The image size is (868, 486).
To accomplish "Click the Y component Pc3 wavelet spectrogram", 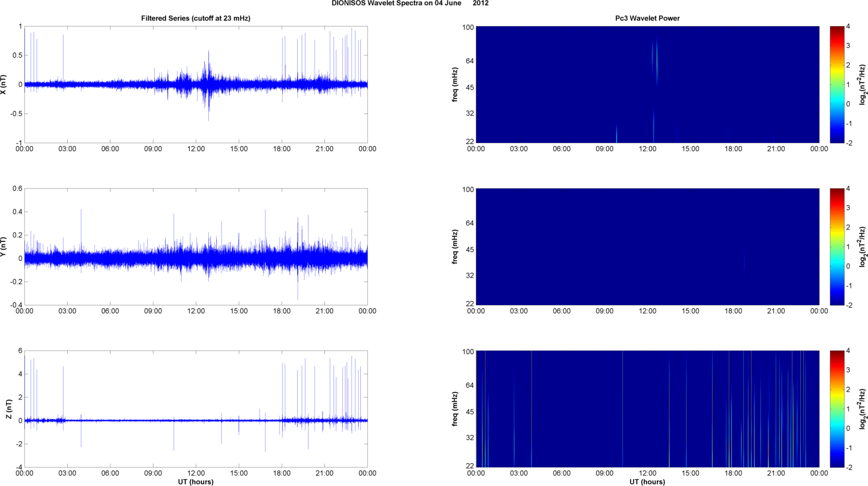I will [647, 246].
